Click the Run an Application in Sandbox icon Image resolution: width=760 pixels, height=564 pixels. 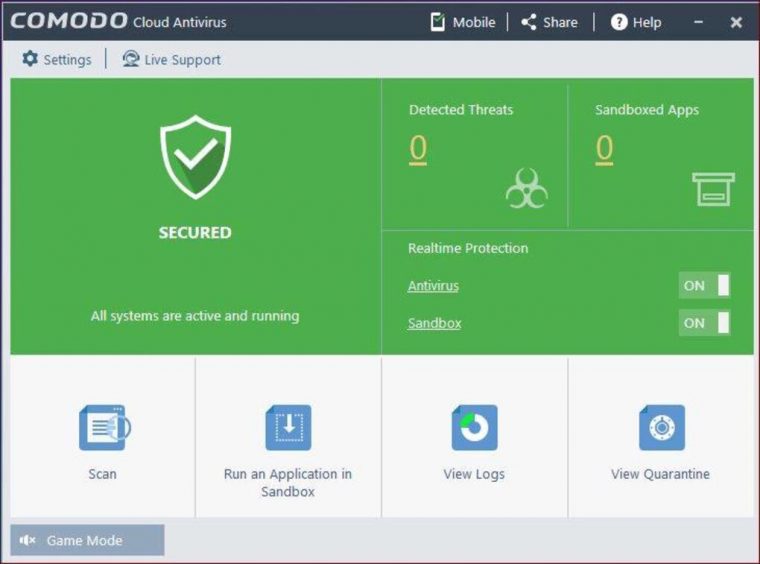tap(288, 427)
